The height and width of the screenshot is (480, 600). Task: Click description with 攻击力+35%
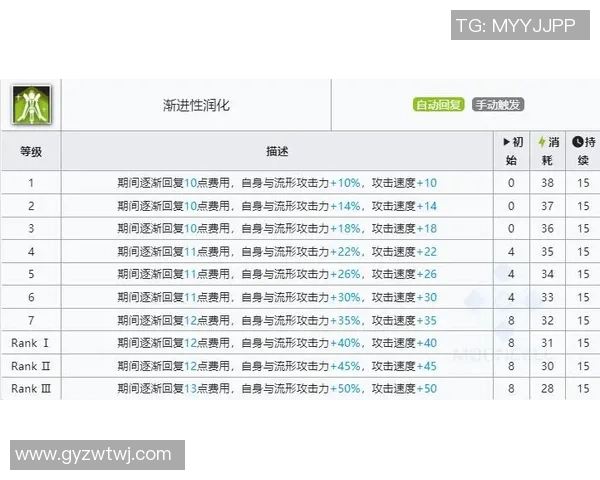(277, 320)
